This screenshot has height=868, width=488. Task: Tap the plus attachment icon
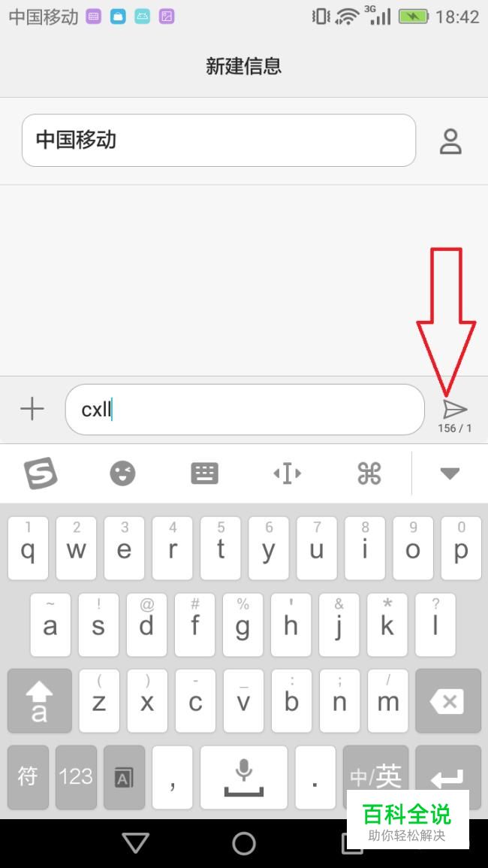pyautogui.click(x=32, y=409)
